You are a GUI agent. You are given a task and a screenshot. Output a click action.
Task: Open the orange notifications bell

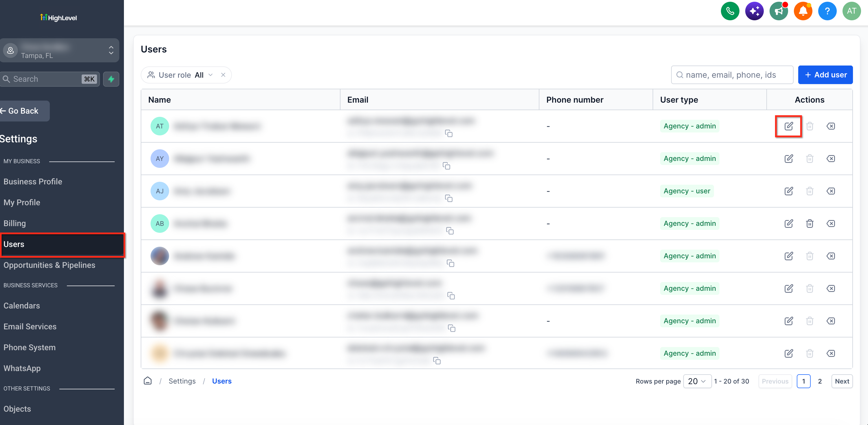pyautogui.click(x=803, y=11)
